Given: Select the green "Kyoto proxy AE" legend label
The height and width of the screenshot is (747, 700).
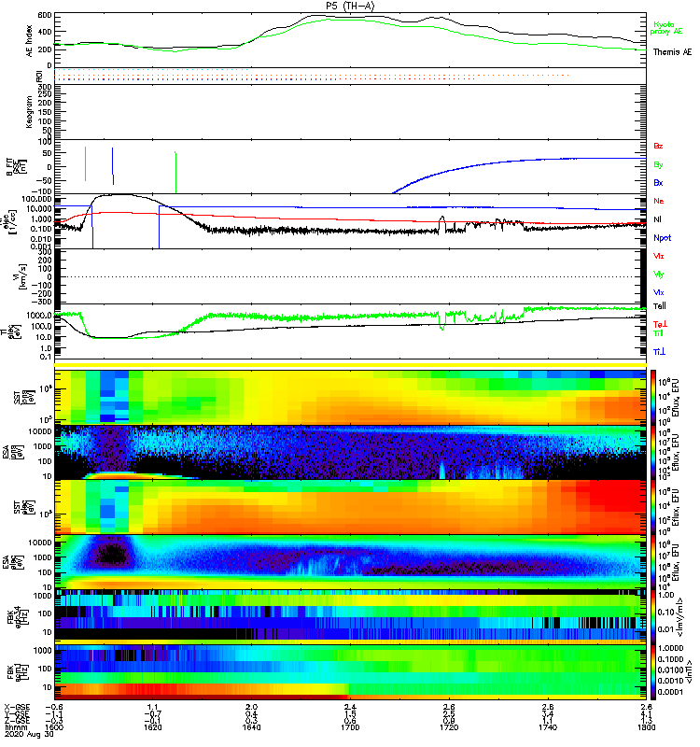Looking at the screenshot, I should click(x=666, y=28).
